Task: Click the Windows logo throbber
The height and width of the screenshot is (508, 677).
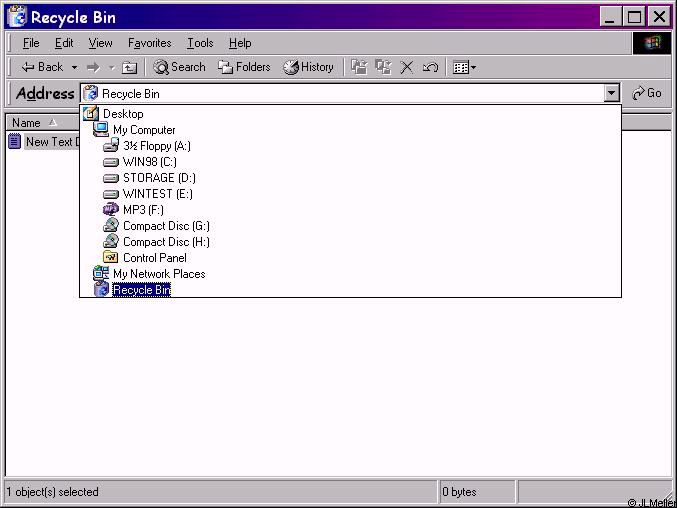Action: [x=652, y=43]
